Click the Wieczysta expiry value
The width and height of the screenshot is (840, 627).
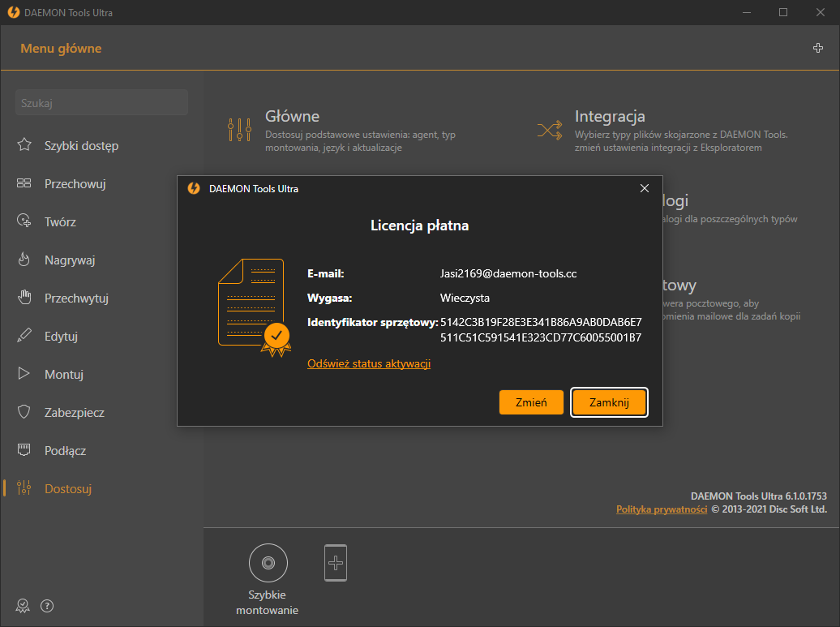465,298
